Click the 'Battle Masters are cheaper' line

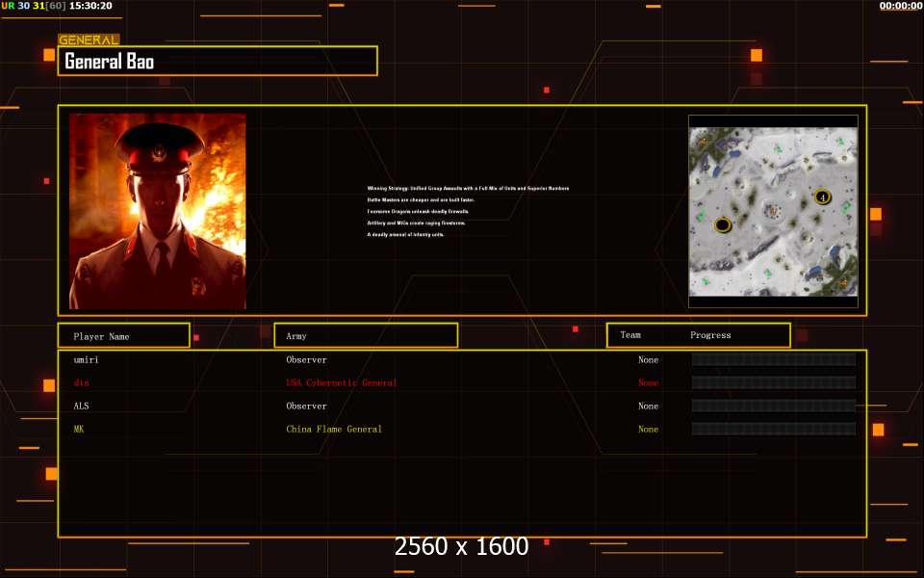421,200
